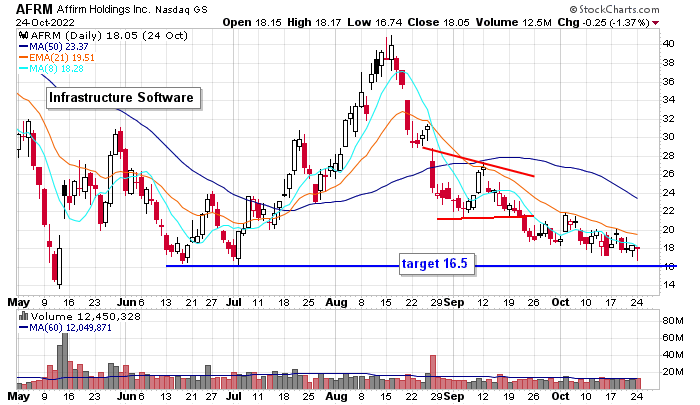
Task: Click the red down-triangle change indicator
Action: [655, 23]
